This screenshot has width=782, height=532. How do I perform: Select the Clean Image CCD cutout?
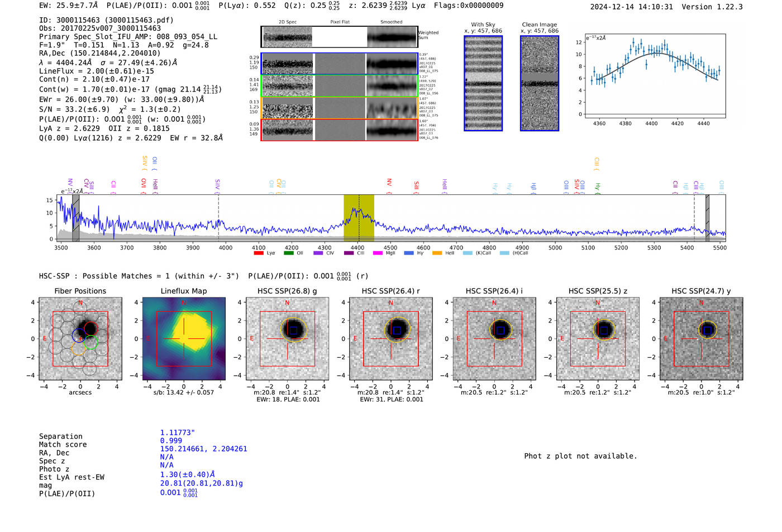coord(540,83)
